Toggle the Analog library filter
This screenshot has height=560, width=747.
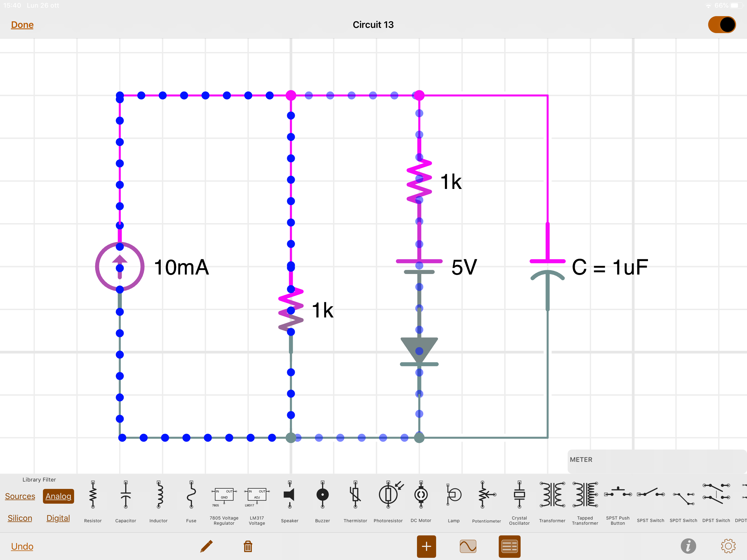click(59, 496)
